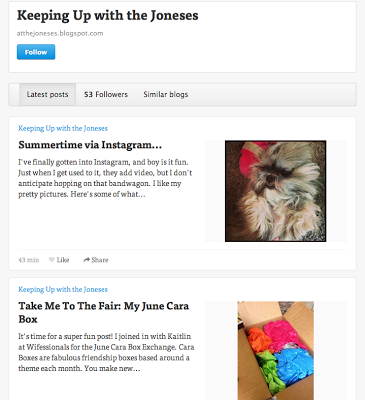Open the 53 Followers tab

click(x=106, y=95)
